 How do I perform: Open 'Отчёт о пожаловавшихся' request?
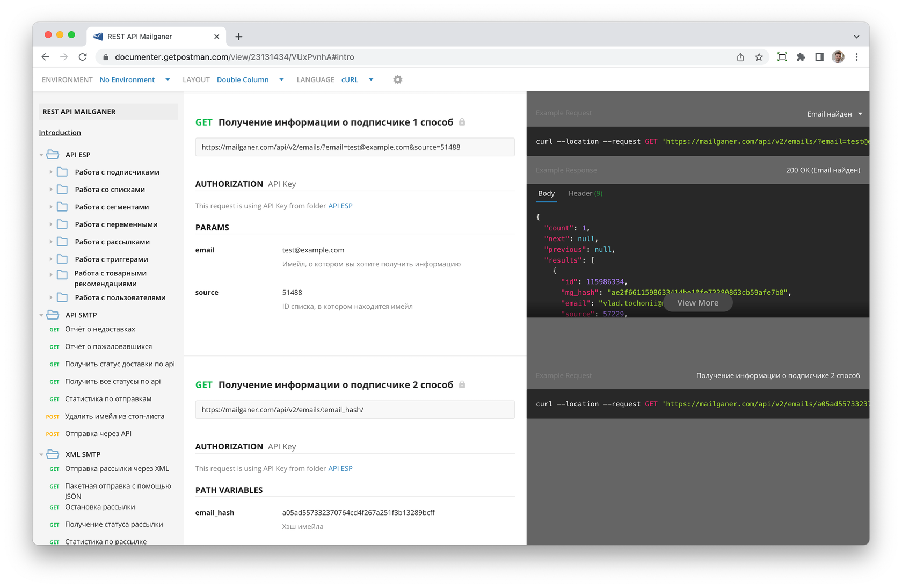tap(108, 346)
